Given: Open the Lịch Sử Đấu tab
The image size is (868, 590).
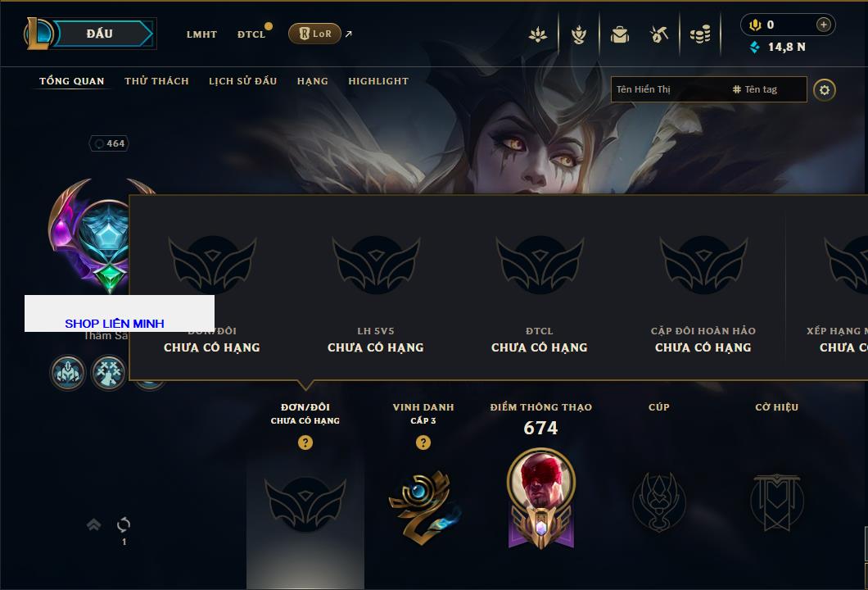Looking at the screenshot, I should (242, 81).
